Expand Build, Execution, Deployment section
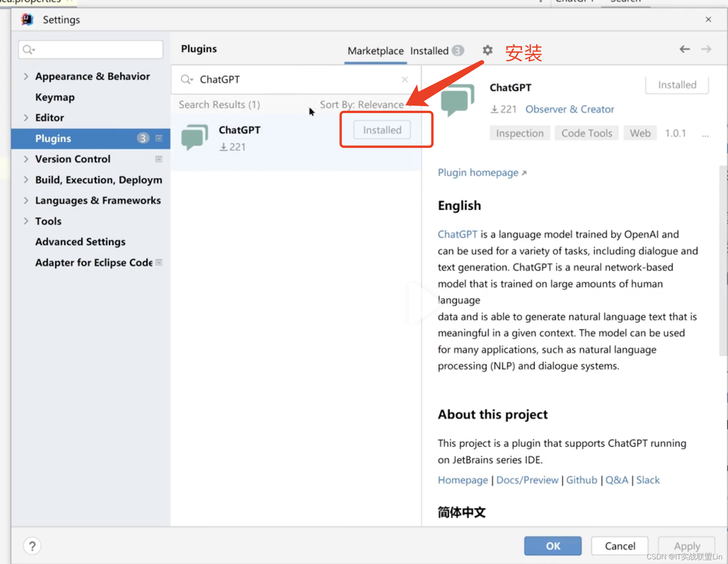Image resolution: width=728 pixels, height=564 pixels. (26, 180)
